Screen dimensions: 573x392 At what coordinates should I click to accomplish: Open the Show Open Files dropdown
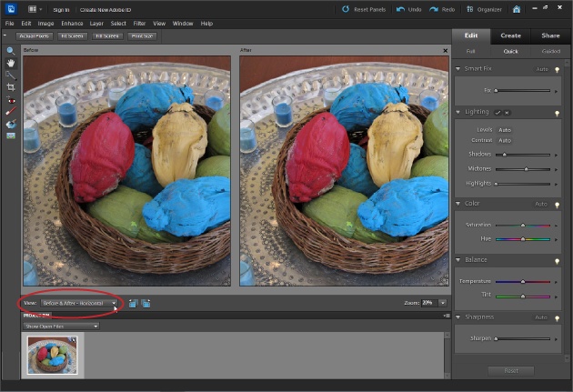click(61, 326)
